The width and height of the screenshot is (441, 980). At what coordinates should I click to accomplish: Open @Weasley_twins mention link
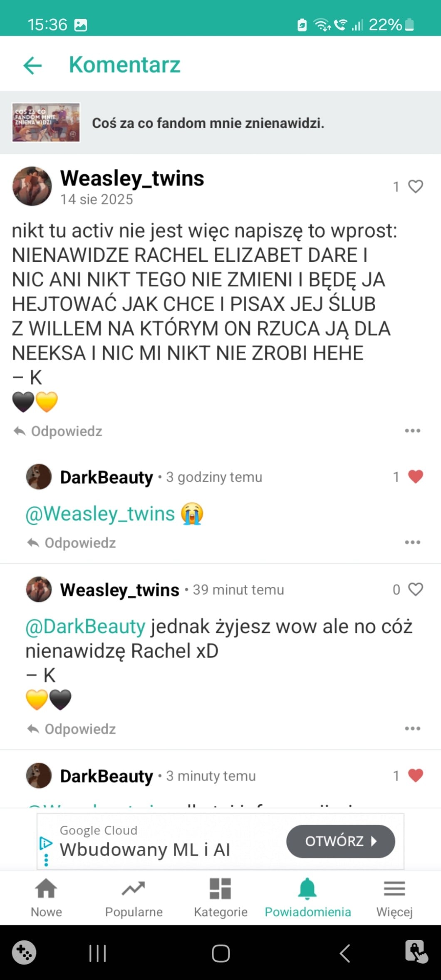100,514
